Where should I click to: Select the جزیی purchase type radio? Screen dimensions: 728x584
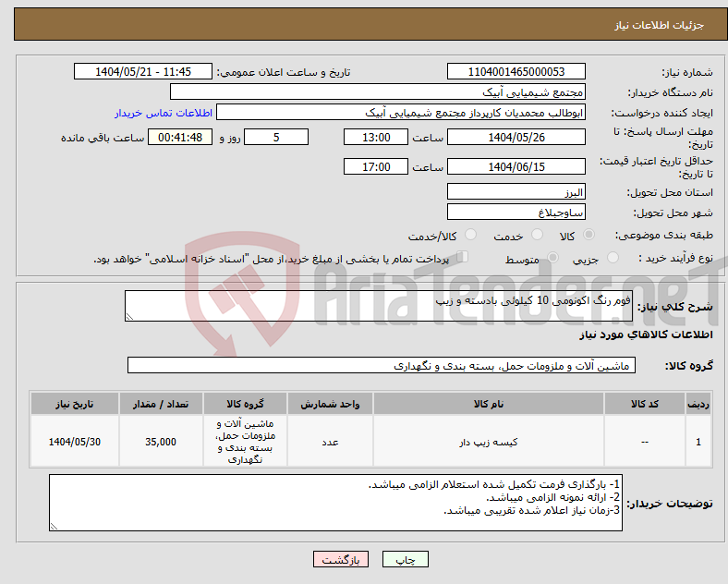pyautogui.click(x=613, y=257)
